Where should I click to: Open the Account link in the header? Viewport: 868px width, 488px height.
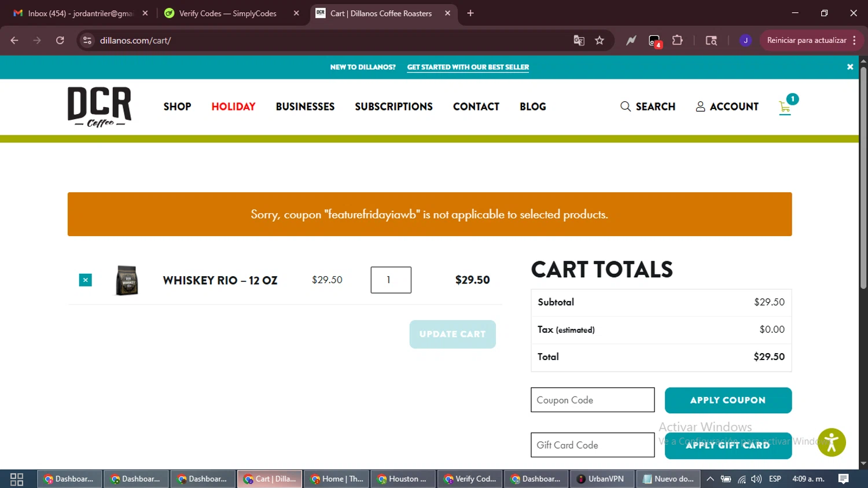pyautogui.click(x=727, y=107)
